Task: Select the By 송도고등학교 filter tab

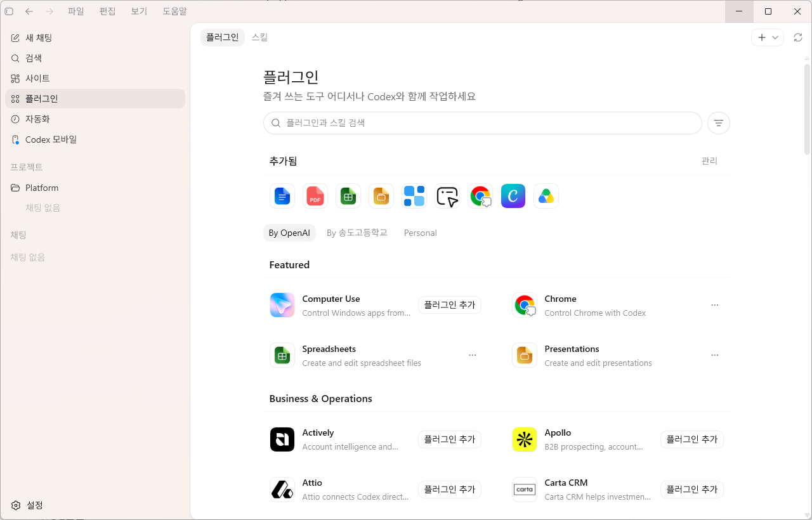Action: pyautogui.click(x=357, y=233)
